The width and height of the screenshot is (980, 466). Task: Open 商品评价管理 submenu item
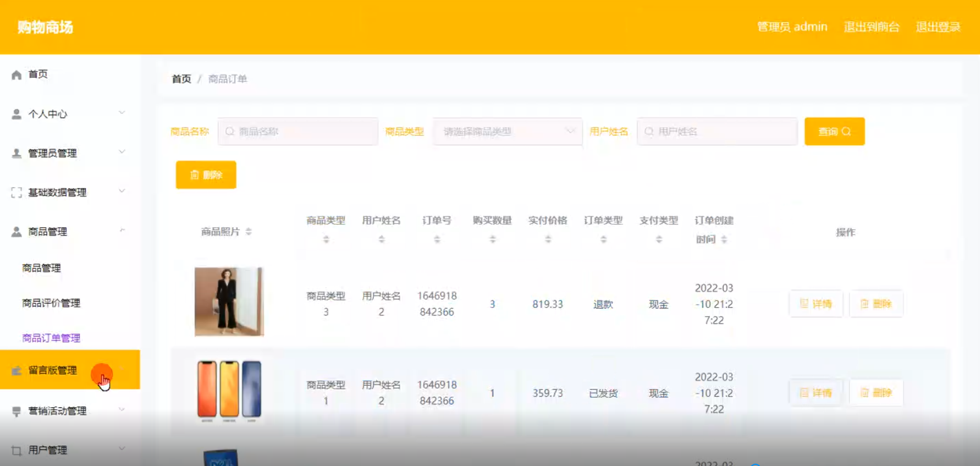point(51,303)
